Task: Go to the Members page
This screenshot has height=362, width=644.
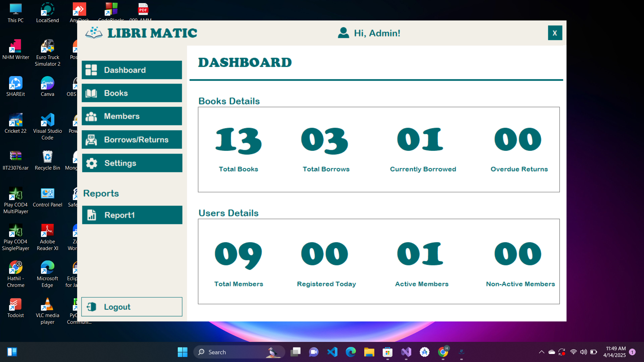Action: [x=132, y=116]
